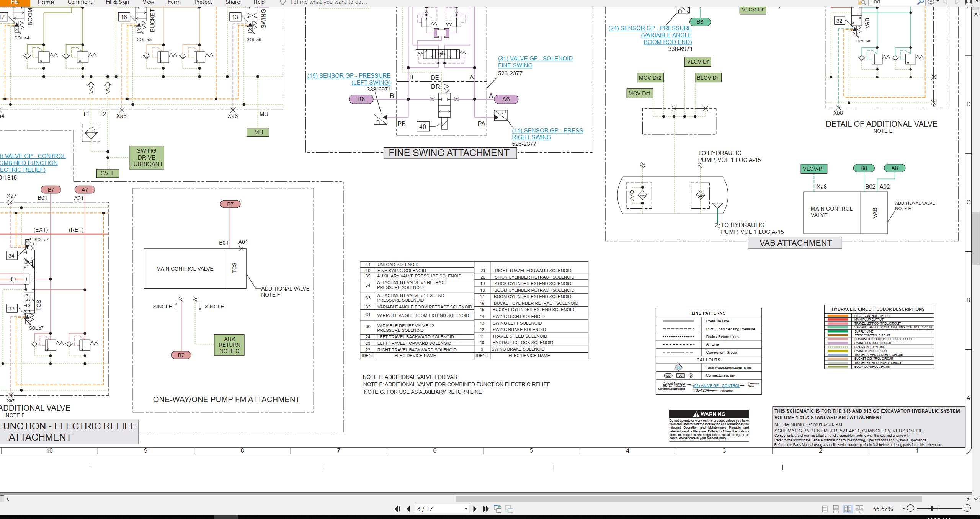
Task: Go to the previous page
Action: click(x=408, y=509)
